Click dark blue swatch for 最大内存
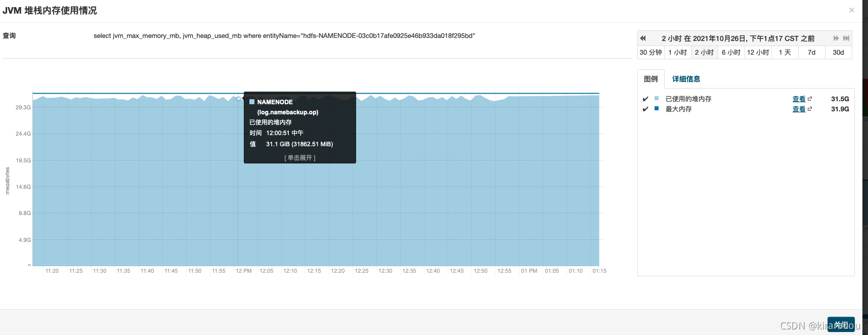The width and height of the screenshot is (868, 335). pyautogui.click(x=657, y=109)
